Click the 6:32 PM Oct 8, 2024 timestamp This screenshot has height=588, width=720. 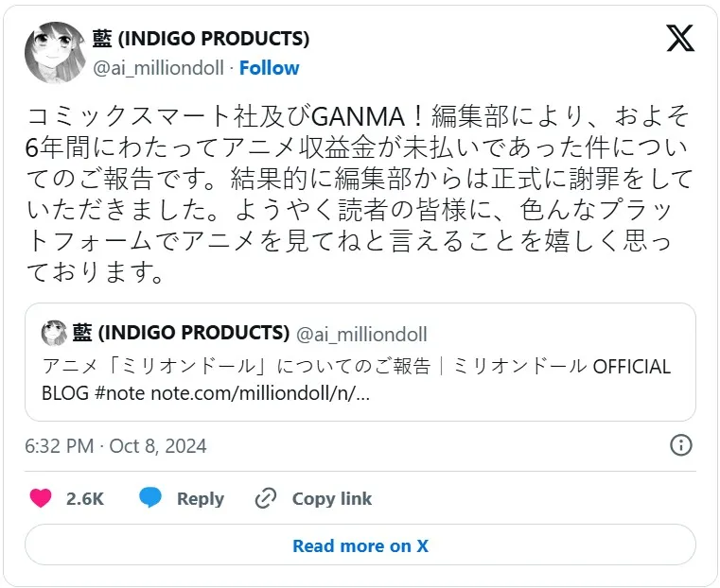point(115,446)
